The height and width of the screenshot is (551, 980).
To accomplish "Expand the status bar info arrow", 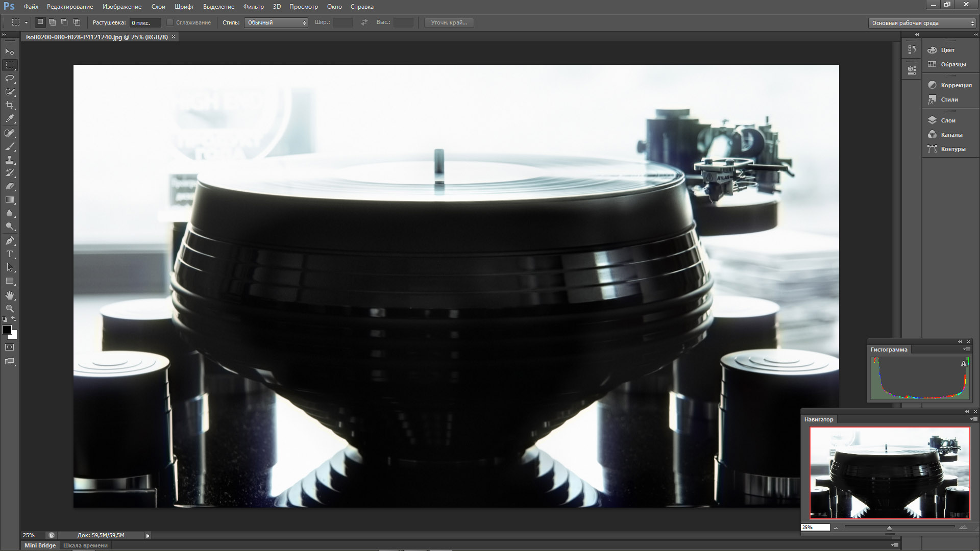I will [148, 536].
